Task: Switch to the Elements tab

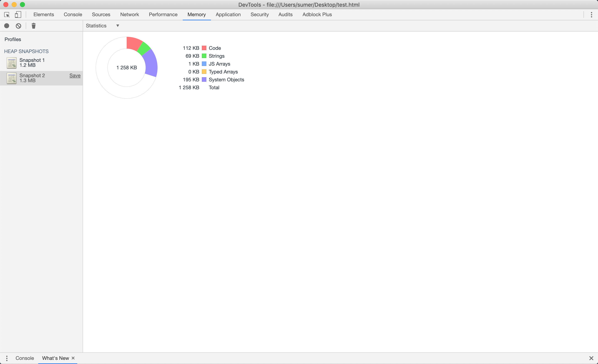Action: pos(44,15)
